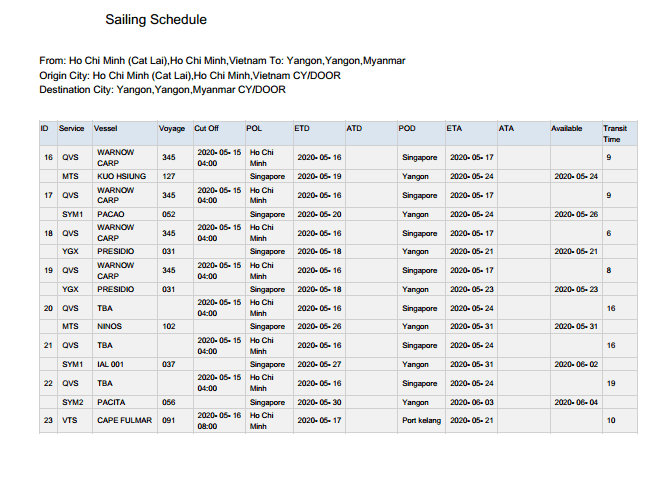Image resolution: width=656 pixels, height=490 pixels.
Task: Select the Service column header
Action: click(72, 129)
